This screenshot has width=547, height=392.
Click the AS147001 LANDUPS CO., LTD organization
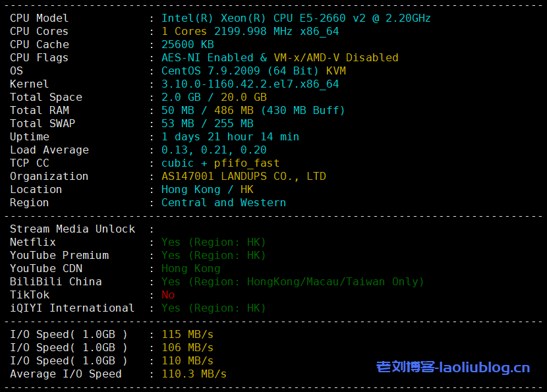click(243, 177)
